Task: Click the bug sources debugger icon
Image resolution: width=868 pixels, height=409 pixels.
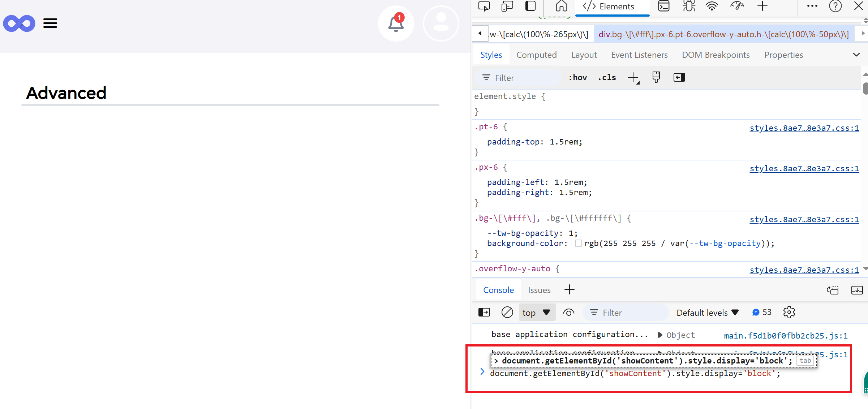Action: point(688,7)
